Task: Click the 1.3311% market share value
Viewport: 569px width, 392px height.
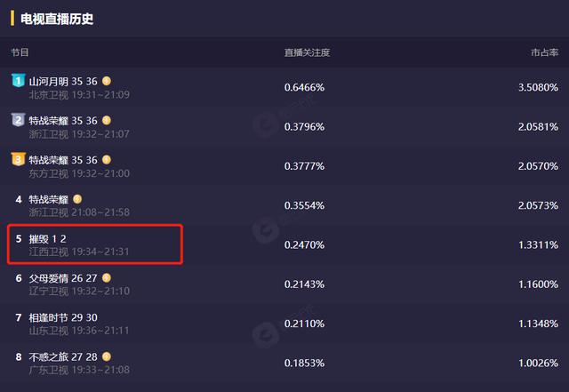Action: pos(538,245)
